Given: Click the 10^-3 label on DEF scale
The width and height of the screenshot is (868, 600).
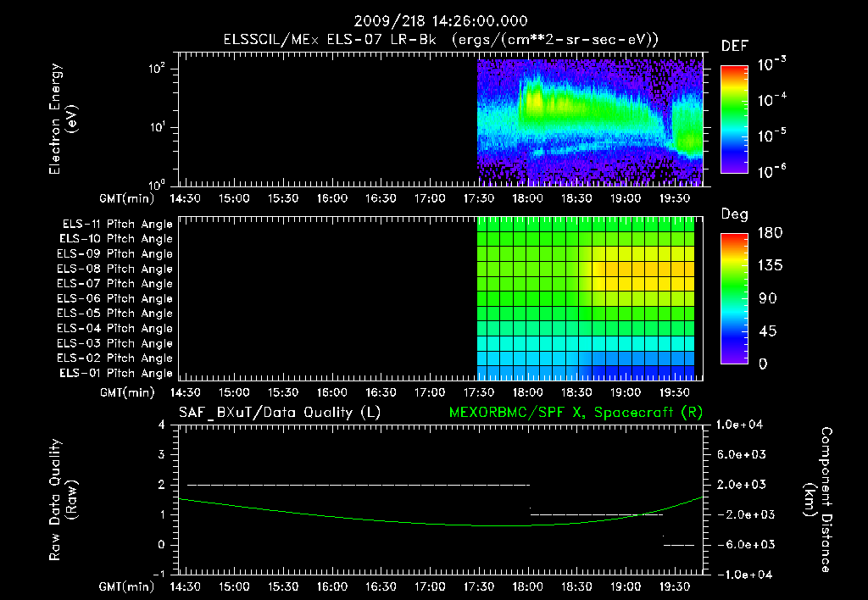Looking at the screenshot, I should pos(771,64).
